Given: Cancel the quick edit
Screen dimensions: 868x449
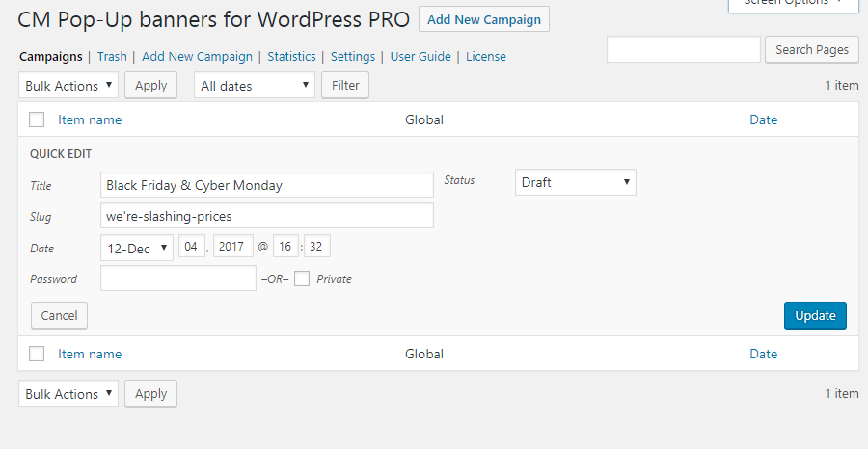Looking at the screenshot, I should 59,316.
